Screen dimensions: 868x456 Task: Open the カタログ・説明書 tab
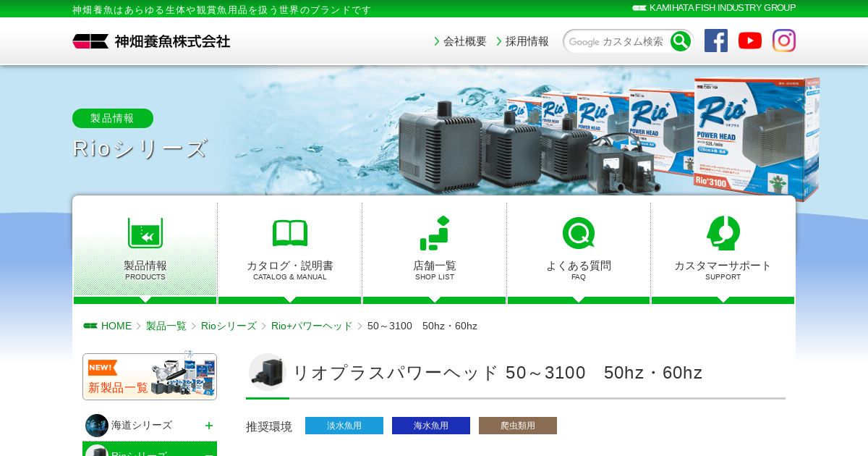click(x=290, y=252)
